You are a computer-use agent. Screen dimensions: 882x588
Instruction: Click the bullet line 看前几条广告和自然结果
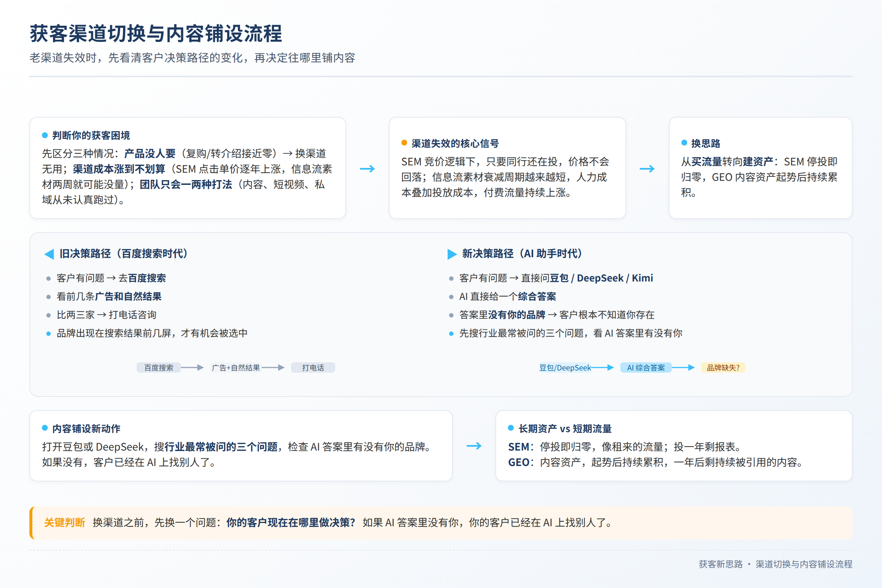[x=109, y=296]
